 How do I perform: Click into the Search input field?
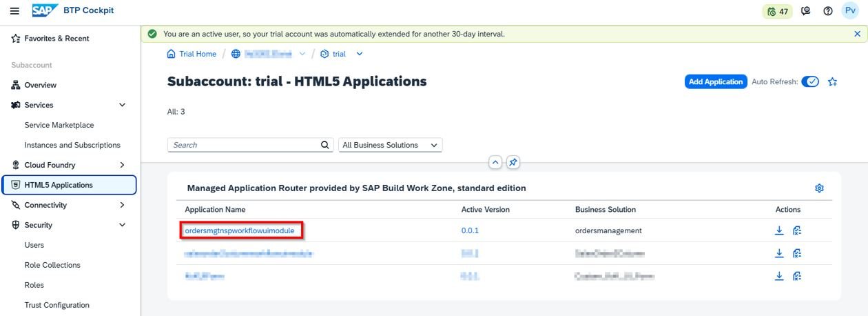click(244, 145)
